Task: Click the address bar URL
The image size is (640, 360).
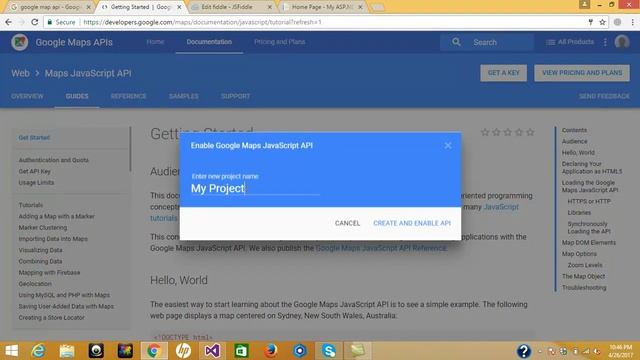Action: [x=202, y=22]
